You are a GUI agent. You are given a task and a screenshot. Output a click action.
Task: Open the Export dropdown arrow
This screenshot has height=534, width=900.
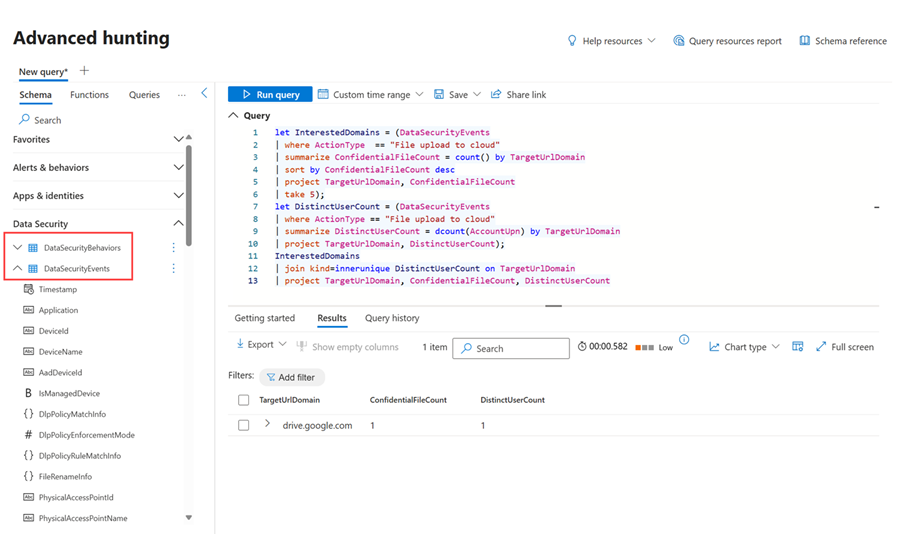(x=282, y=344)
